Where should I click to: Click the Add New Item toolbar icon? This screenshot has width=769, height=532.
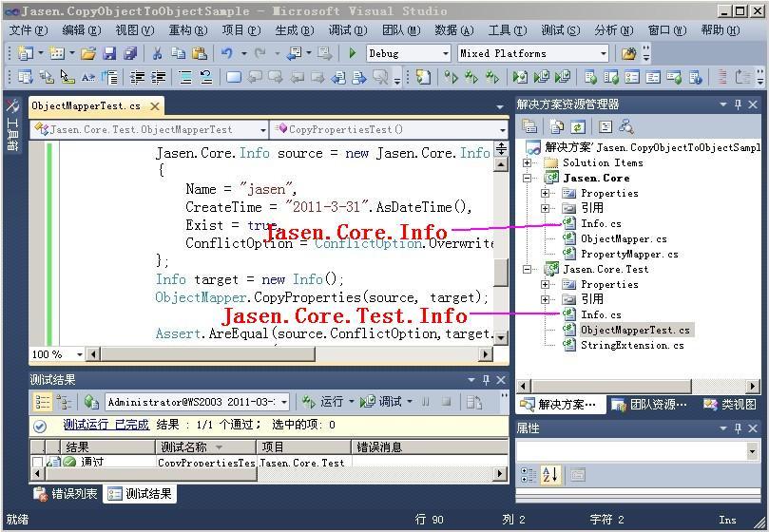point(57,53)
